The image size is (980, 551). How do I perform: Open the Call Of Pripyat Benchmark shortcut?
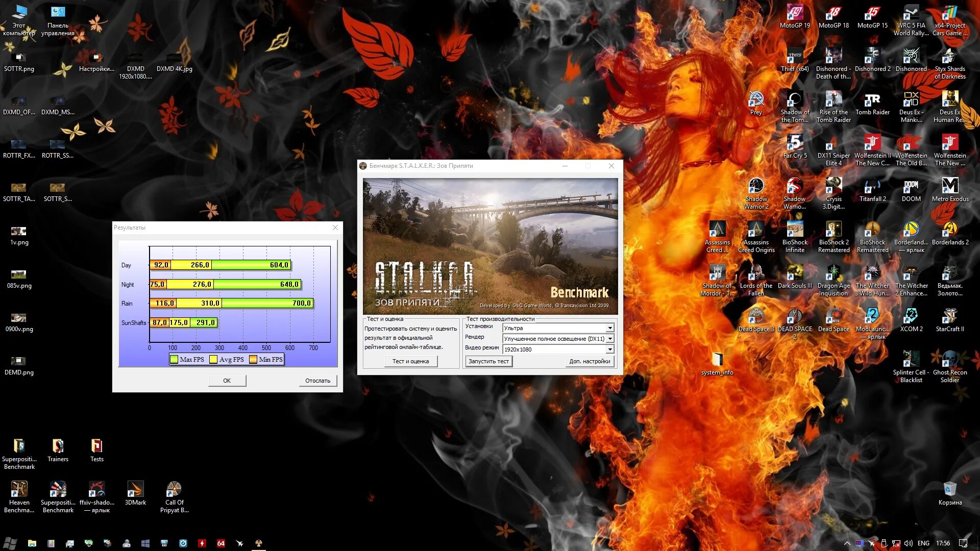coord(174,497)
